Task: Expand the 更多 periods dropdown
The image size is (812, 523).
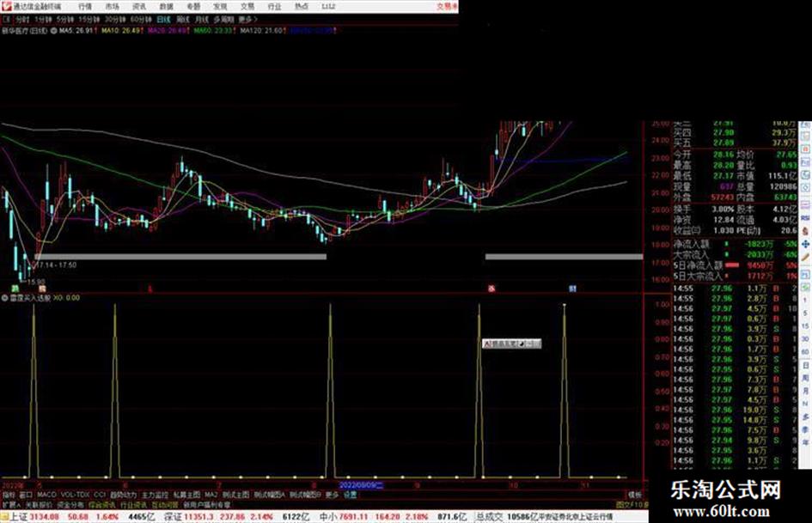Action: tap(247, 20)
